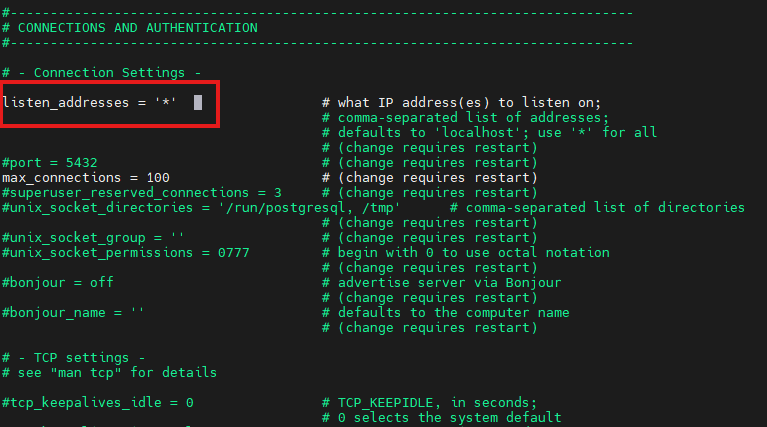
Task: Click the #bonjour_name setting line
Action: click(74, 312)
